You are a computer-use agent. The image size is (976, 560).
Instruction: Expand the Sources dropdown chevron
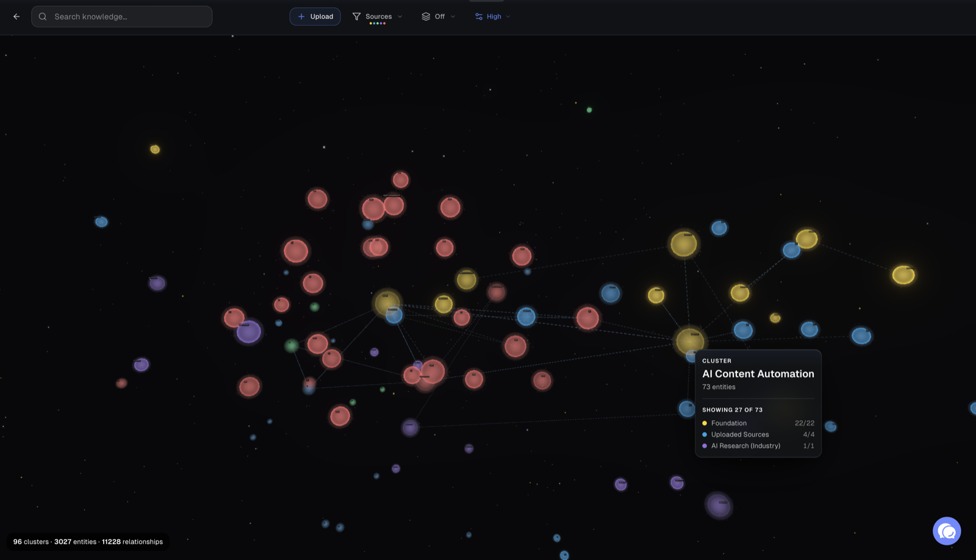pyautogui.click(x=400, y=16)
